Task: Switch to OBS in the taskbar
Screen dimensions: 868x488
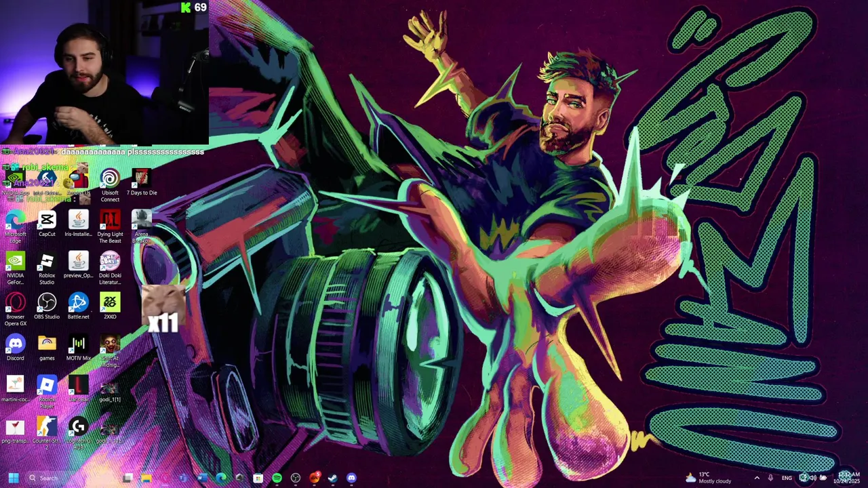Action: (x=296, y=478)
